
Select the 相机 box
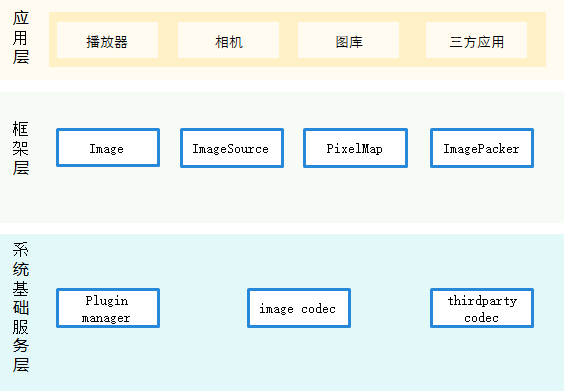tap(228, 40)
